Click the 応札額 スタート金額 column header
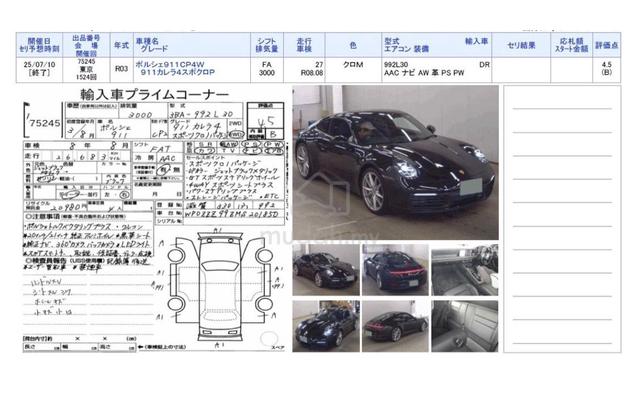 pos(571,45)
